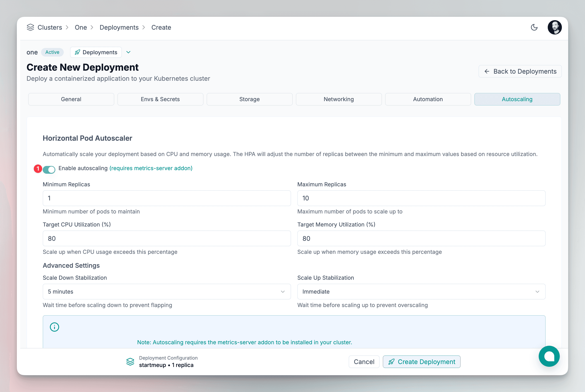Click the metrics-server addon note text
The image size is (585, 392).
[244, 342]
